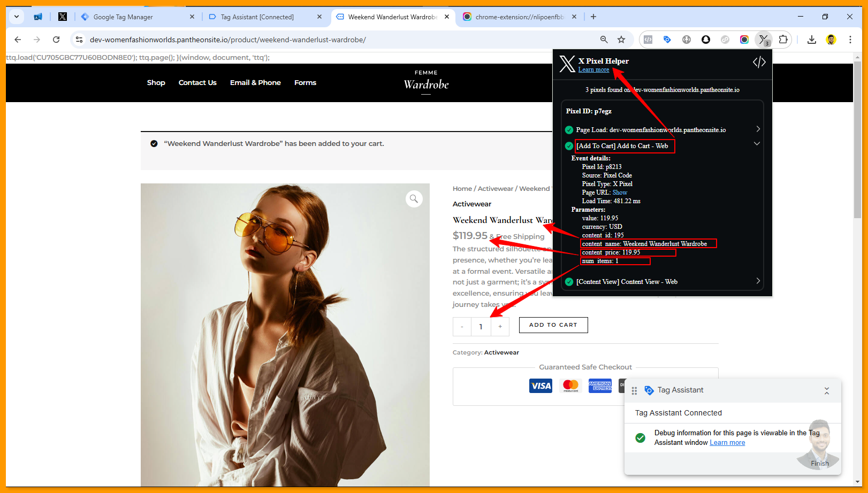Collapse the Add to Cart event details
868x493 pixels.
[757, 144]
